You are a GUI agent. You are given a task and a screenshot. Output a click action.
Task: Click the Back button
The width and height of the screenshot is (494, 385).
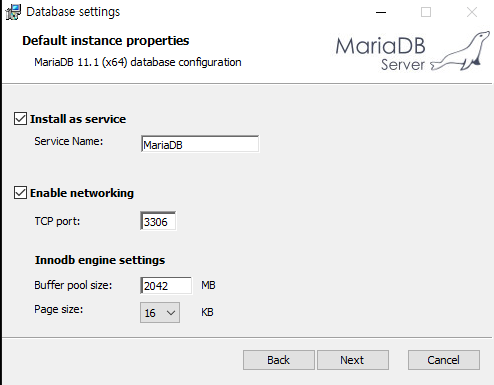279,360
